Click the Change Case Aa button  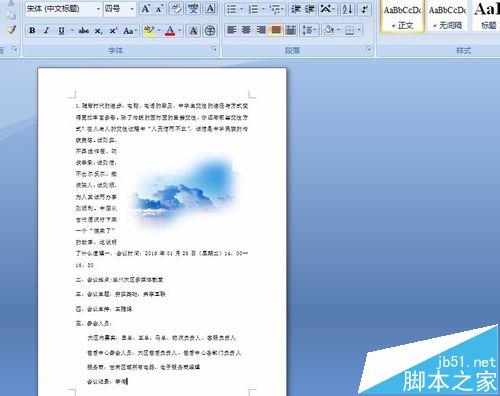(129, 31)
